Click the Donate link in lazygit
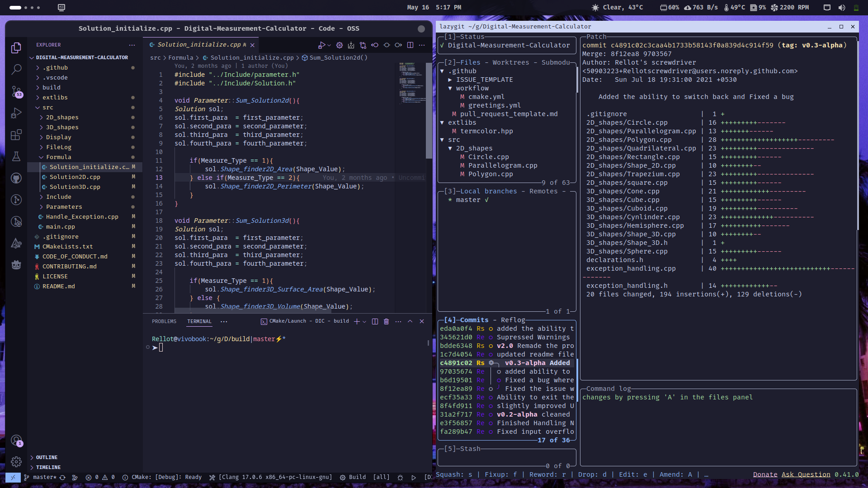Image resolution: width=868 pixels, height=488 pixels. pyautogui.click(x=765, y=474)
